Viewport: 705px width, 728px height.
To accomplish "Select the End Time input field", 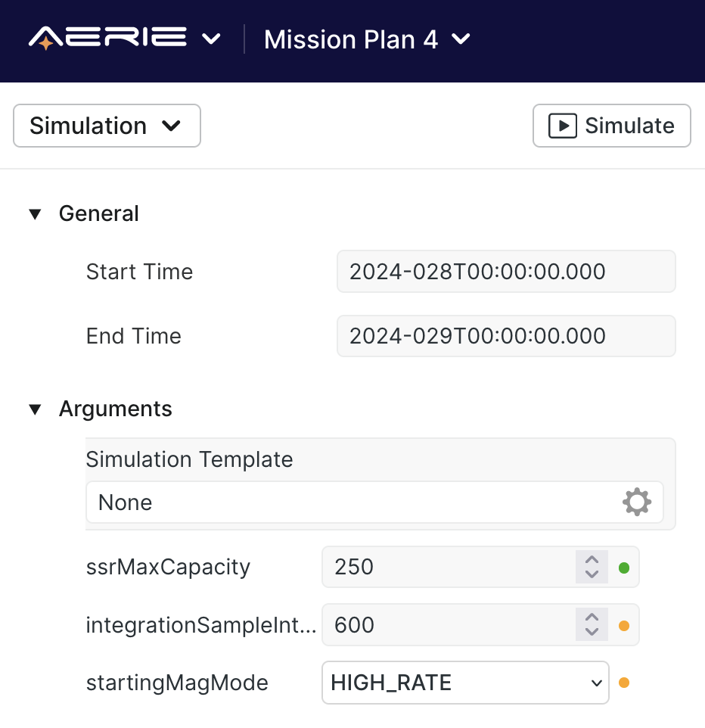I will (506, 335).
